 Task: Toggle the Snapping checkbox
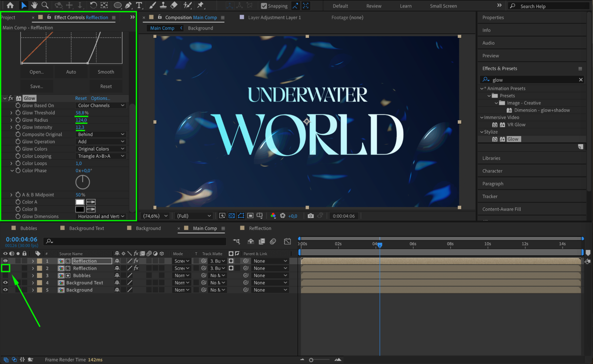[264, 6]
